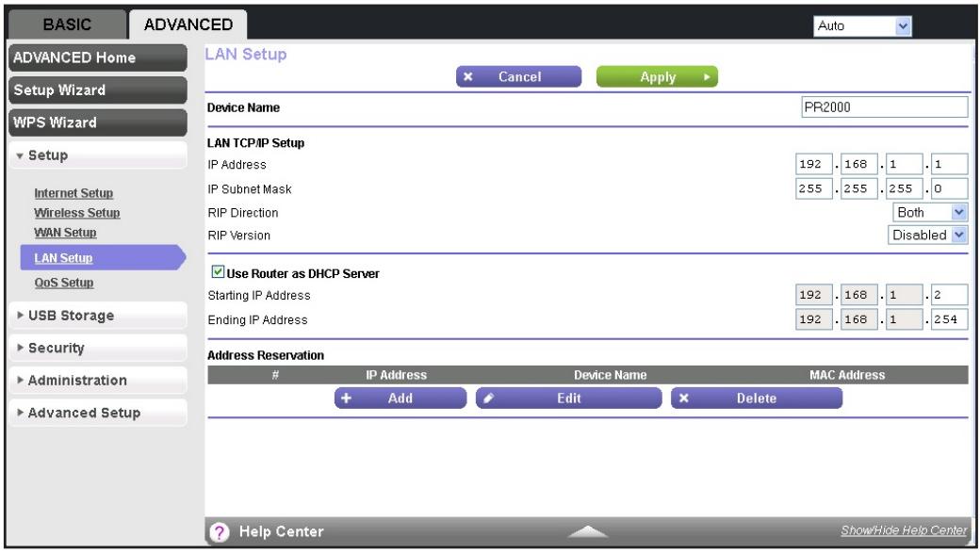The image size is (980, 553).
Task: Open ADVANCED Home
Action: click(97, 57)
